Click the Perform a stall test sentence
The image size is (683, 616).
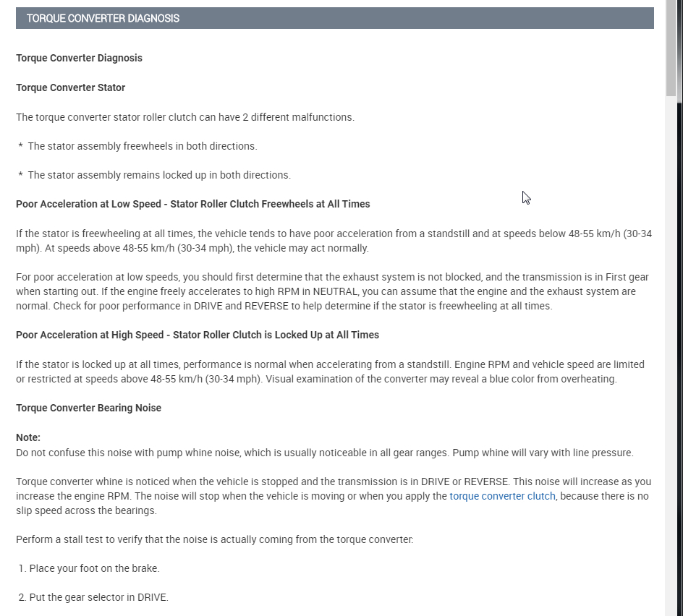[x=214, y=539]
